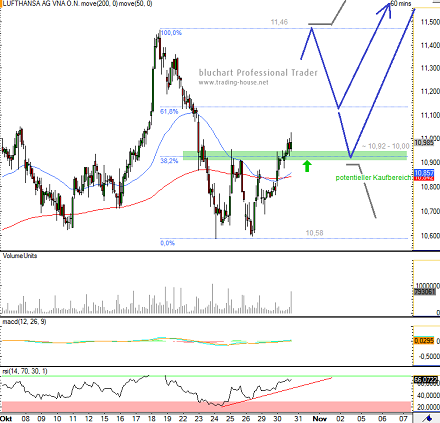Click the 61,8% Fibonacci level label
The image size is (440, 423).
169,111
